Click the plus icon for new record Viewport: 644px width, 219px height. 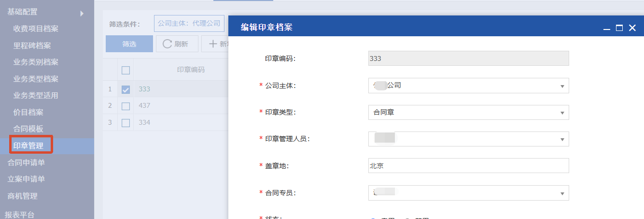212,44
